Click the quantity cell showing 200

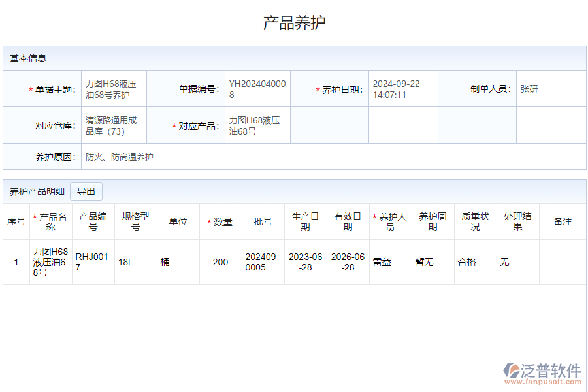pyautogui.click(x=221, y=262)
